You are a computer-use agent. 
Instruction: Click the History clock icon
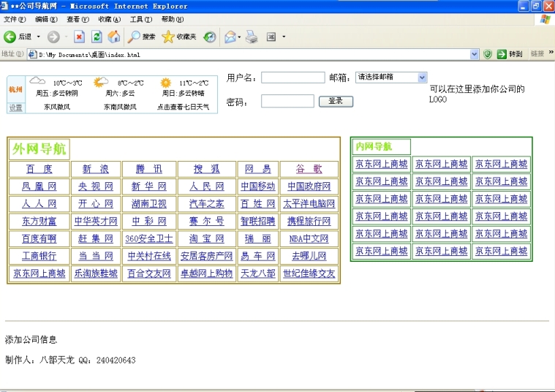pos(210,37)
